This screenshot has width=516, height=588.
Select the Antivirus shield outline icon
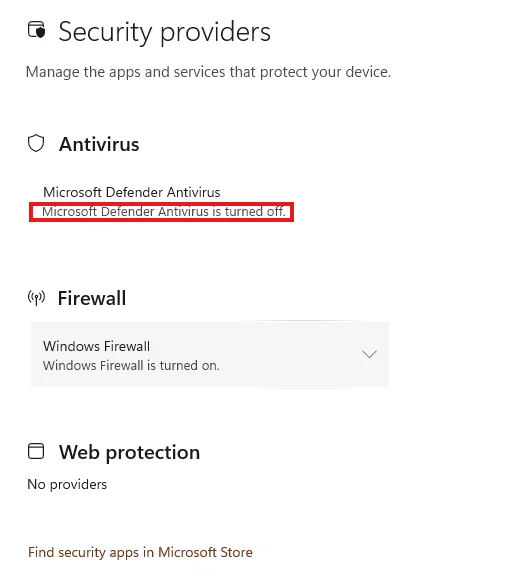[x=36, y=143]
